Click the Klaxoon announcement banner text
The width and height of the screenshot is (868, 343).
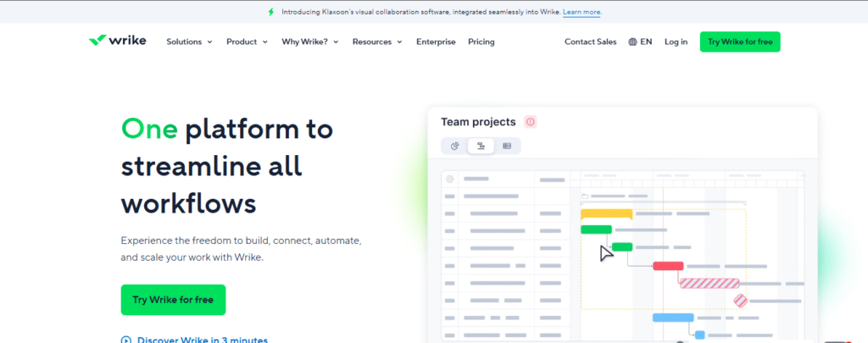420,12
